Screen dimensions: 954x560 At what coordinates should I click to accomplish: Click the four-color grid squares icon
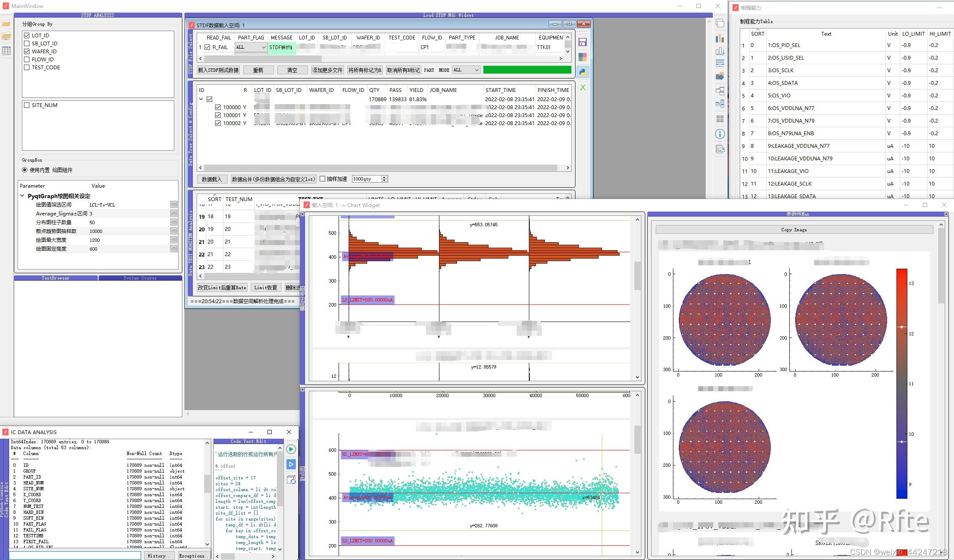583,57
